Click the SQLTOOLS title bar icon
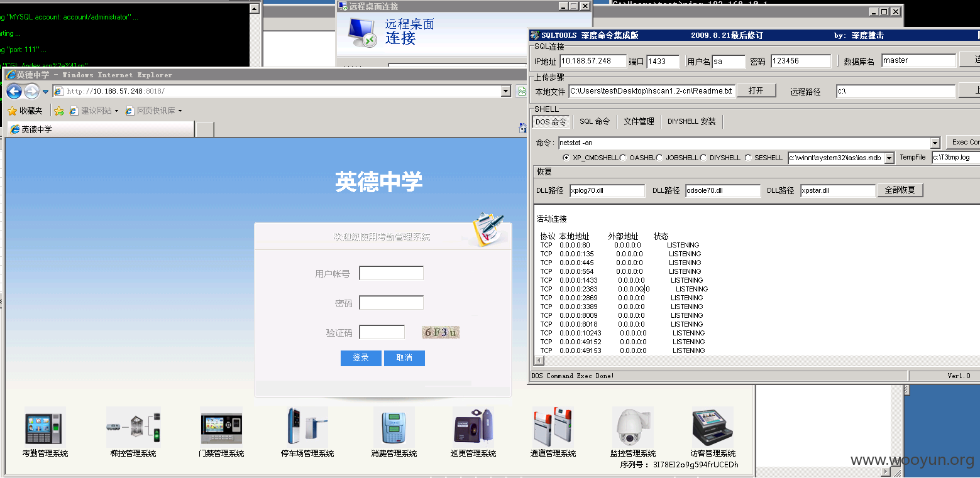Screen dimensions: 980x478 coord(535,35)
